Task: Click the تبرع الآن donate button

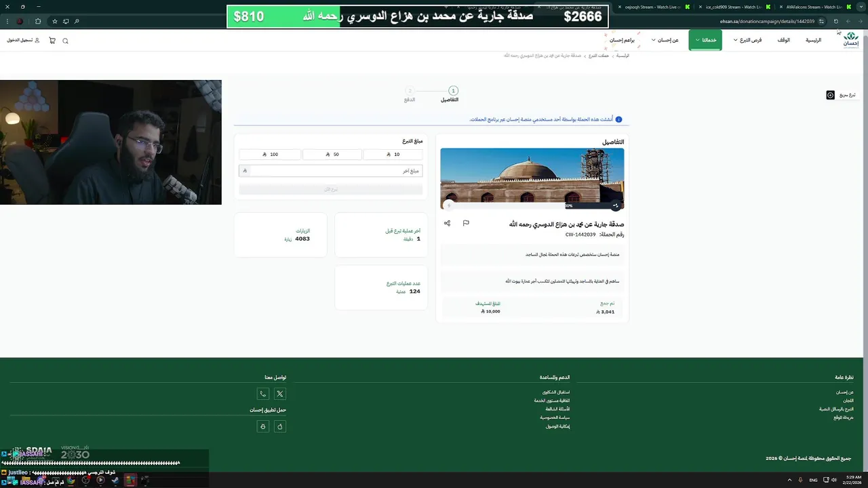Action: pyautogui.click(x=331, y=189)
